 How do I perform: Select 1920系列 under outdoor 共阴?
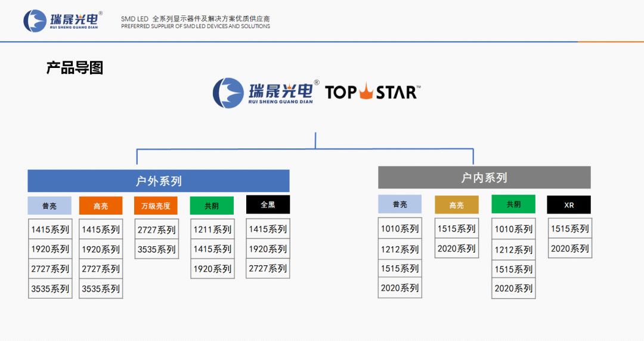213,269
